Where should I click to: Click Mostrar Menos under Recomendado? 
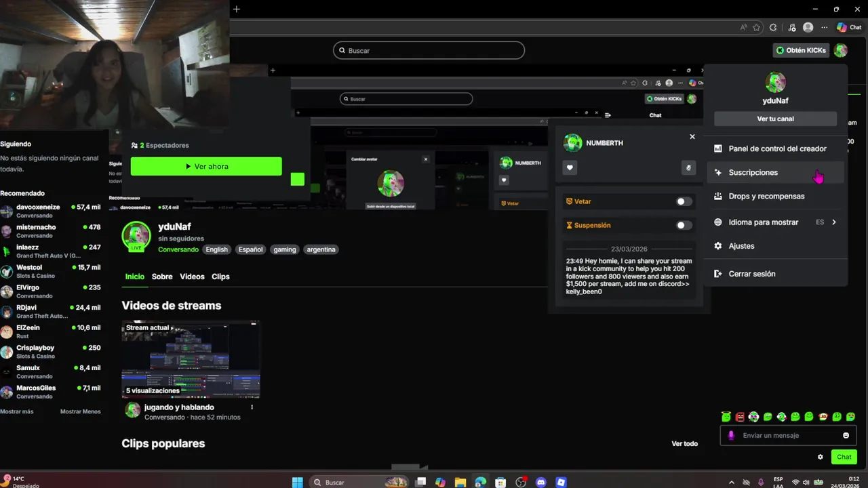[80, 411]
